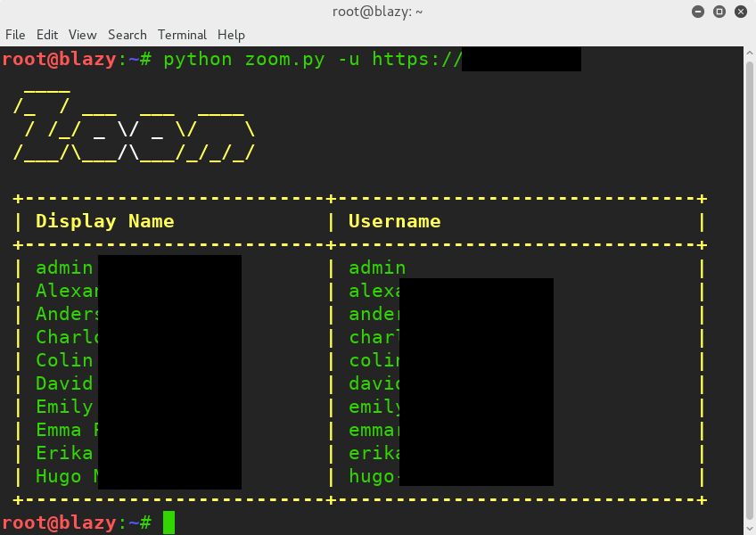Click the vertical scrollbar thumb

pos(750,290)
